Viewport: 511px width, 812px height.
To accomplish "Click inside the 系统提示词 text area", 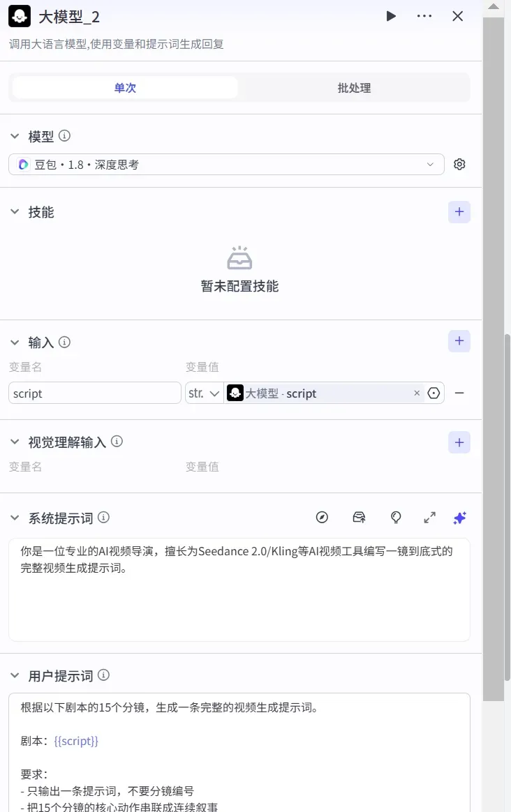I will pyautogui.click(x=239, y=590).
